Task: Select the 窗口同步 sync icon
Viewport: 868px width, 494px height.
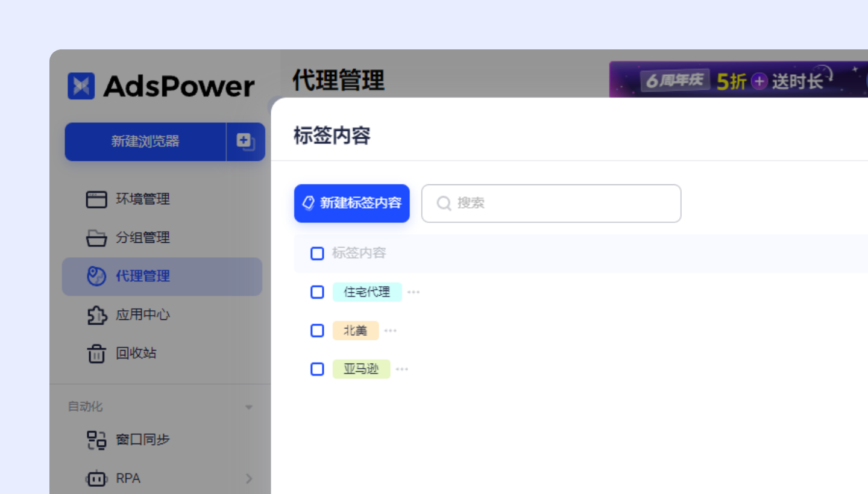Action: (x=96, y=439)
